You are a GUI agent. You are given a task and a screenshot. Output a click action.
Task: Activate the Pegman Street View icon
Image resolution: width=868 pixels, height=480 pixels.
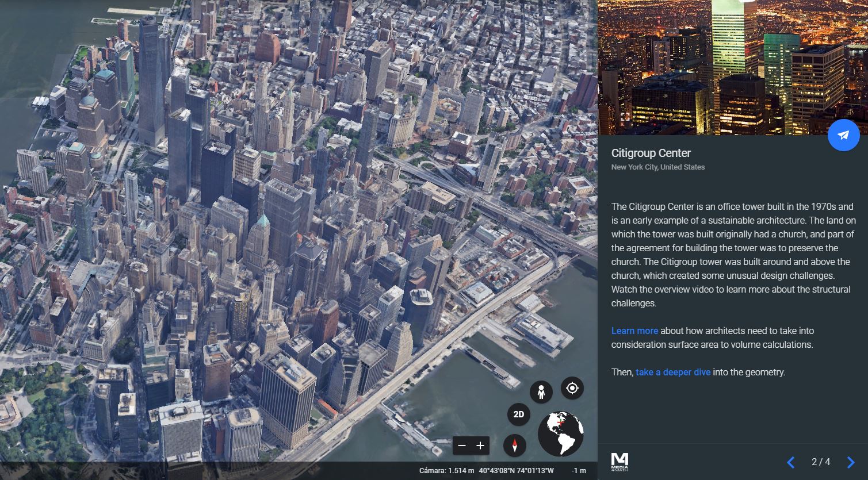541,392
